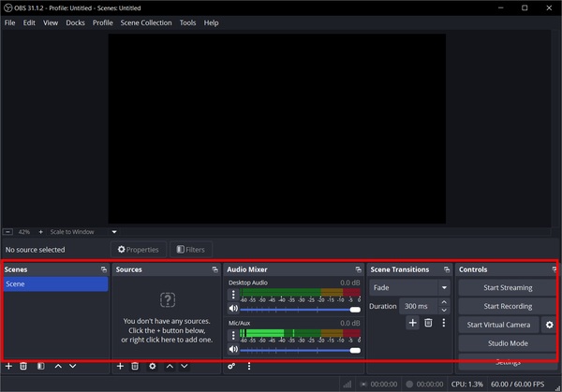Remove selected scene using Scenes trash icon

[x=23, y=367]
